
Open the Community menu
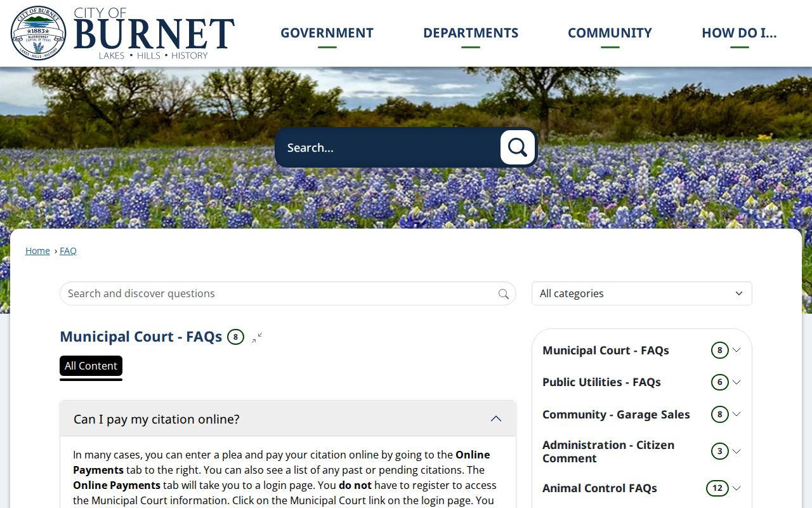(x=610, y=33)
